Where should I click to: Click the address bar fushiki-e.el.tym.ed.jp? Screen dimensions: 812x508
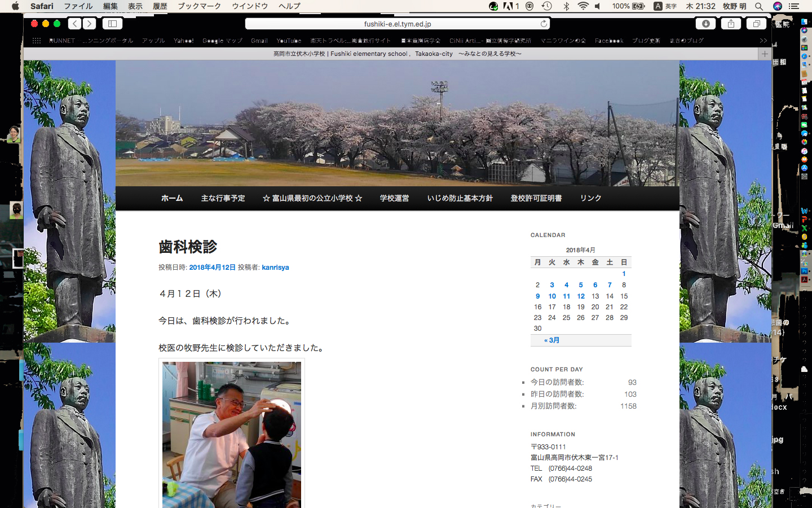(x=398, y=24)
